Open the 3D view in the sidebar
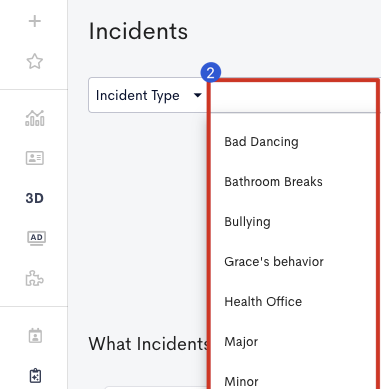The image size is (381, 389). point(35,198)
